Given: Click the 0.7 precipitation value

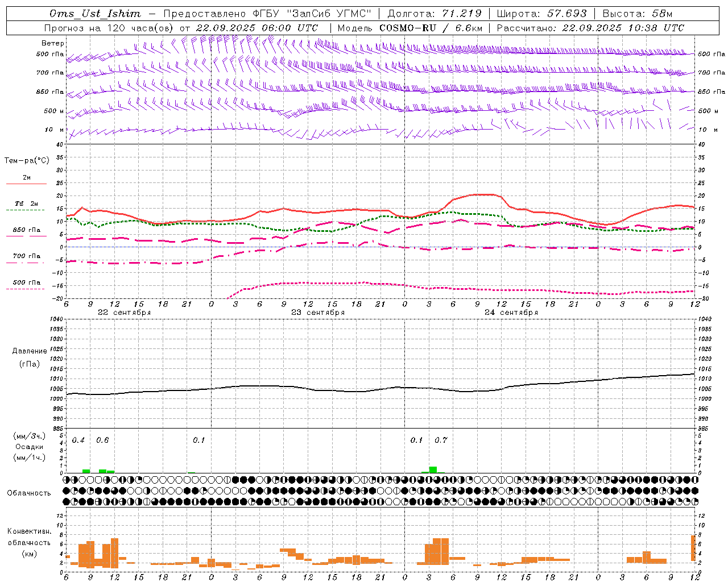Looking at the screenshot, I should point(441,440).
